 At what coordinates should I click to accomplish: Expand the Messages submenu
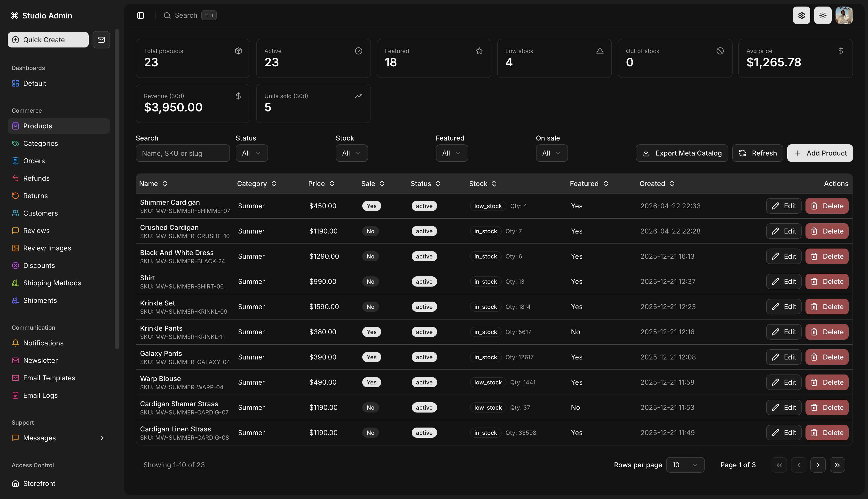coord(59,438)
